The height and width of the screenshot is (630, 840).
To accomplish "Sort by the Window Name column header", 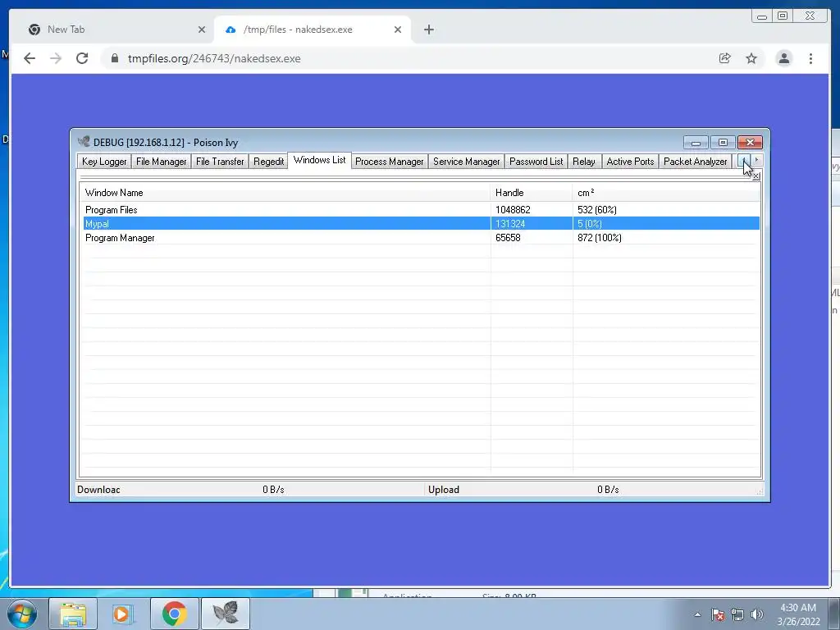I will pos(285,192).
